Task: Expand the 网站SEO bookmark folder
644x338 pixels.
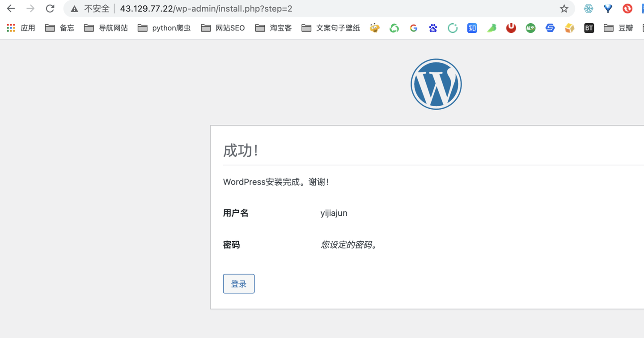Action: pos(223,28)
